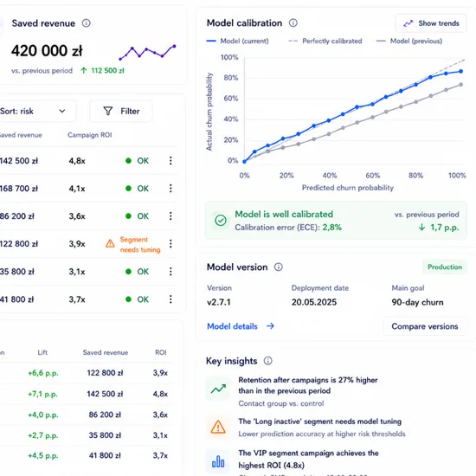This screenshot has width=476, height=476.
Task: Click the 1,7 p.p. decrease indicator
Action: click(439, 227)
